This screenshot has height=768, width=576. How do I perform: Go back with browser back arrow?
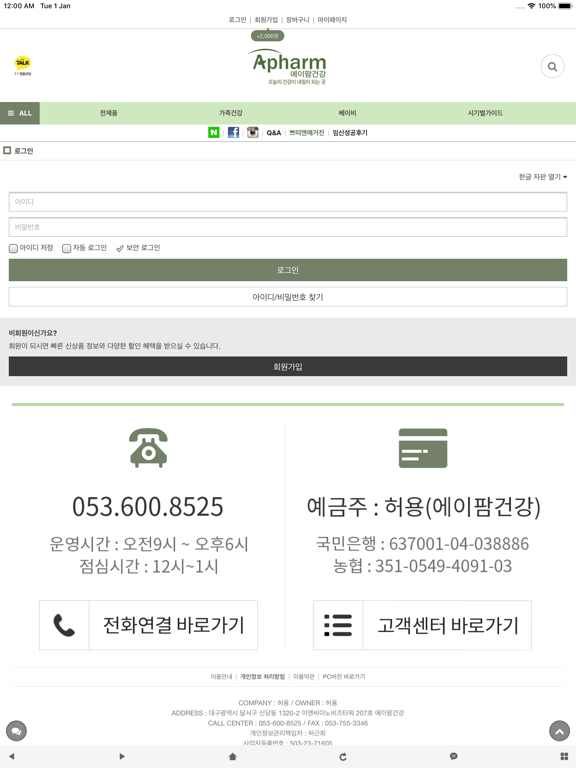click(12, 756)
